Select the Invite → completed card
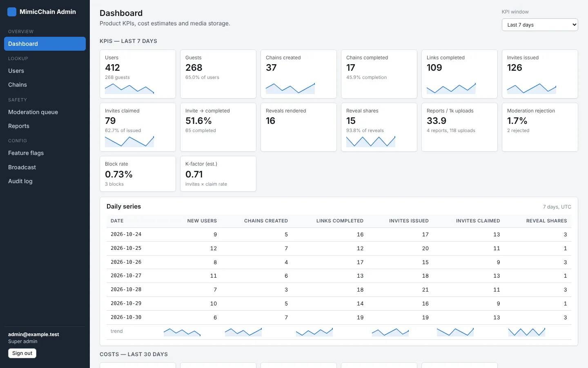This screenshot has width=588, height=368. coord(218,127)
